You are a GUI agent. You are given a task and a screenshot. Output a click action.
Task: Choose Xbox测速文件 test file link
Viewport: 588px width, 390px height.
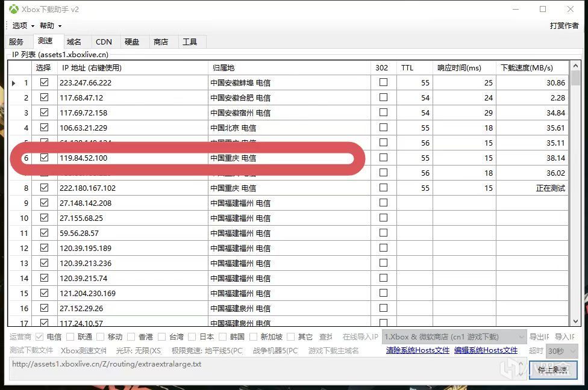coord(84,351)
